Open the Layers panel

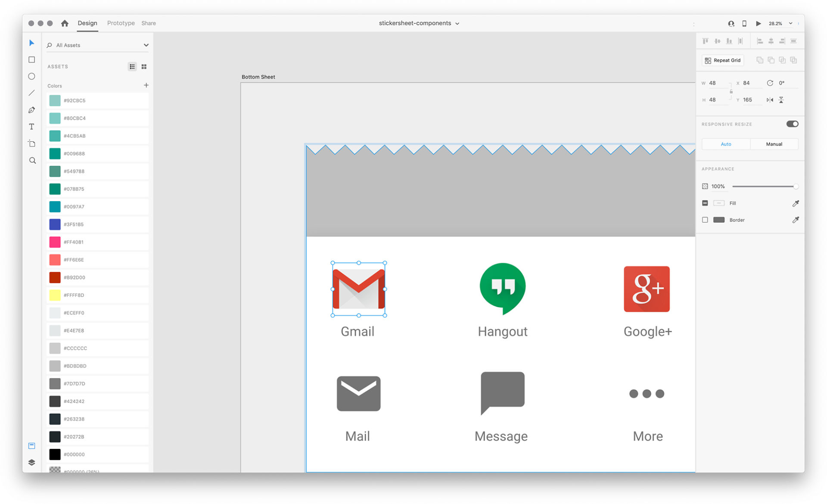(31, 462)
